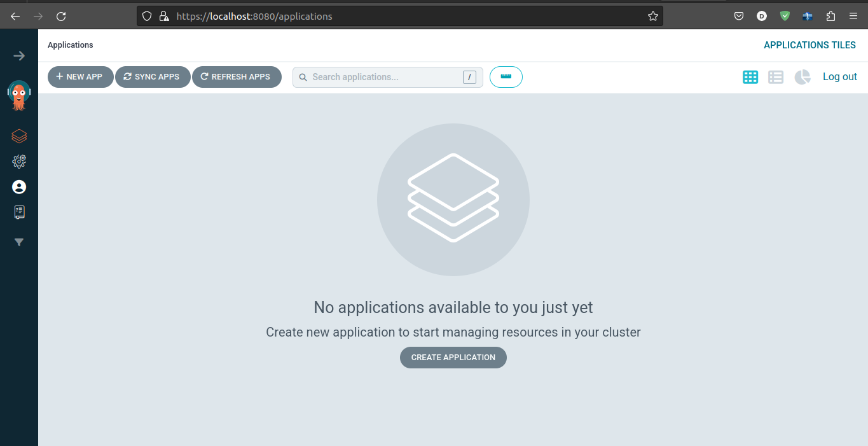868x446 pixels.
Task: Click the REFRESH APPS button
Action: pos(237,77)
